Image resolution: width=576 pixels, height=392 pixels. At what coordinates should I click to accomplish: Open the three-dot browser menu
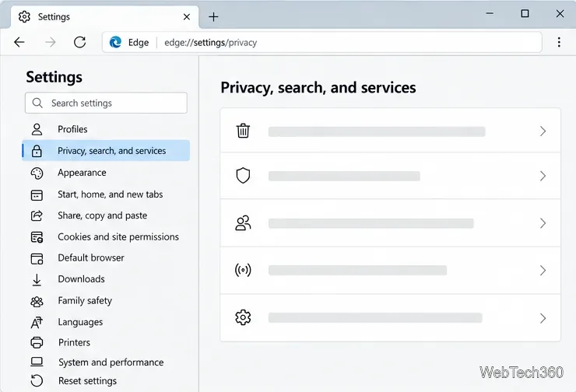click(x=559, y=42)
